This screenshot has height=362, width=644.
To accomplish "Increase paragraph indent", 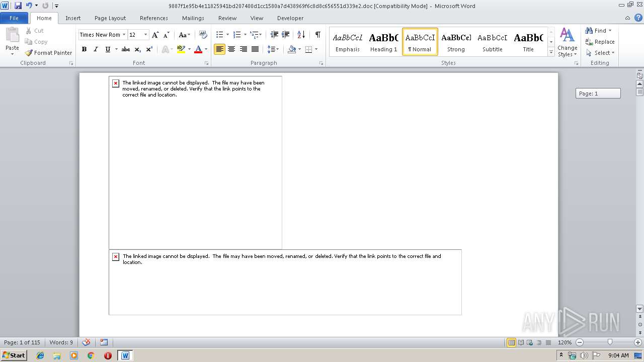I will coord(286,35).
